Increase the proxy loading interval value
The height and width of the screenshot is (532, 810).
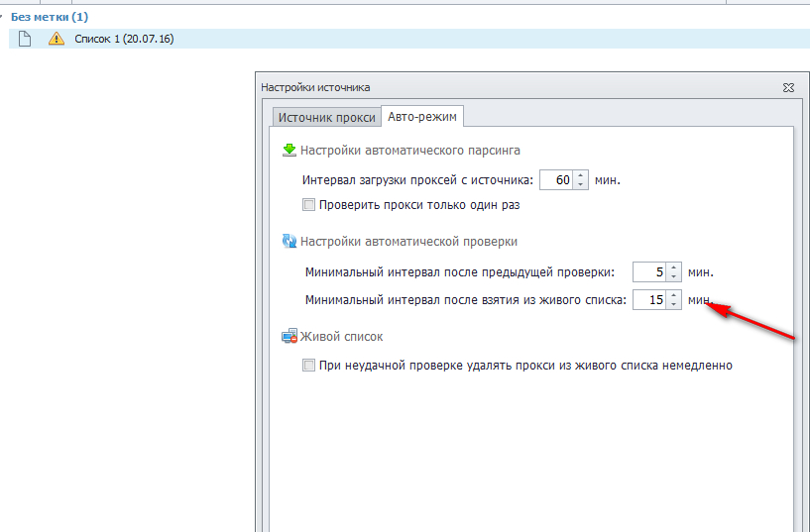point(581,176)
